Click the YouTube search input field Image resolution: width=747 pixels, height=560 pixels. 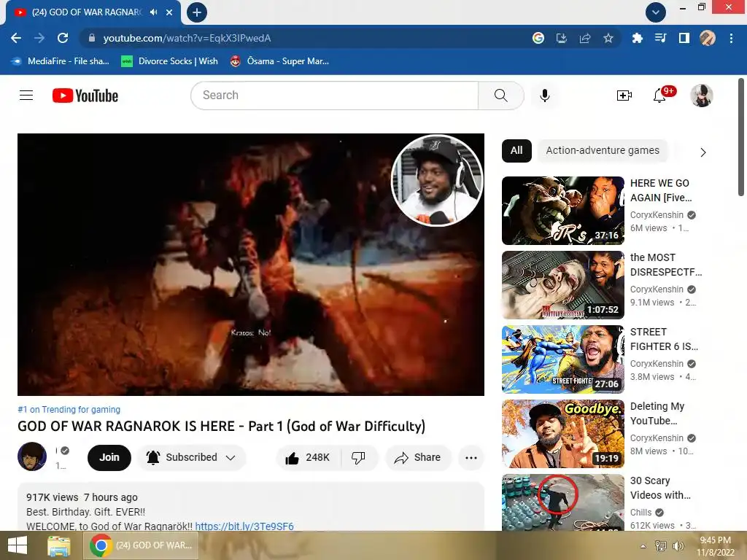[334, 96]
